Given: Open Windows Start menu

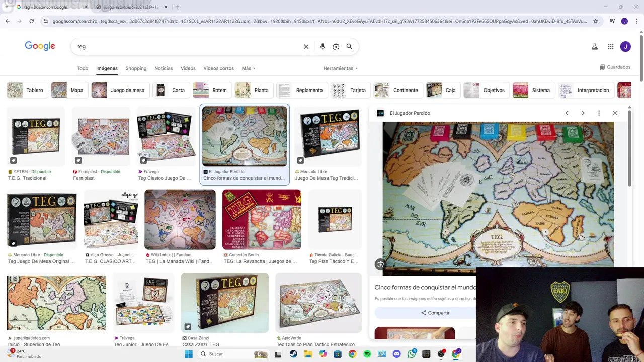Looking at the screenshot, I should click(189, 354).
